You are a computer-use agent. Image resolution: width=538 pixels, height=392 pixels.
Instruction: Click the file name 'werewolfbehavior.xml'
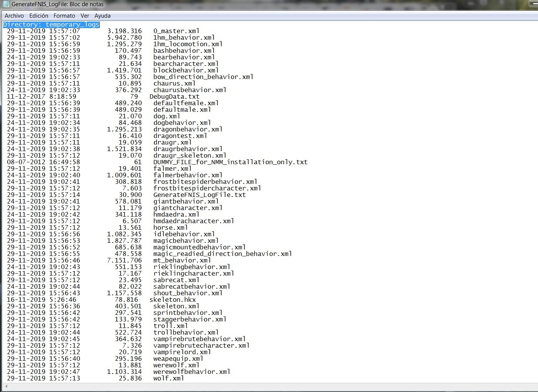point(192,372)
